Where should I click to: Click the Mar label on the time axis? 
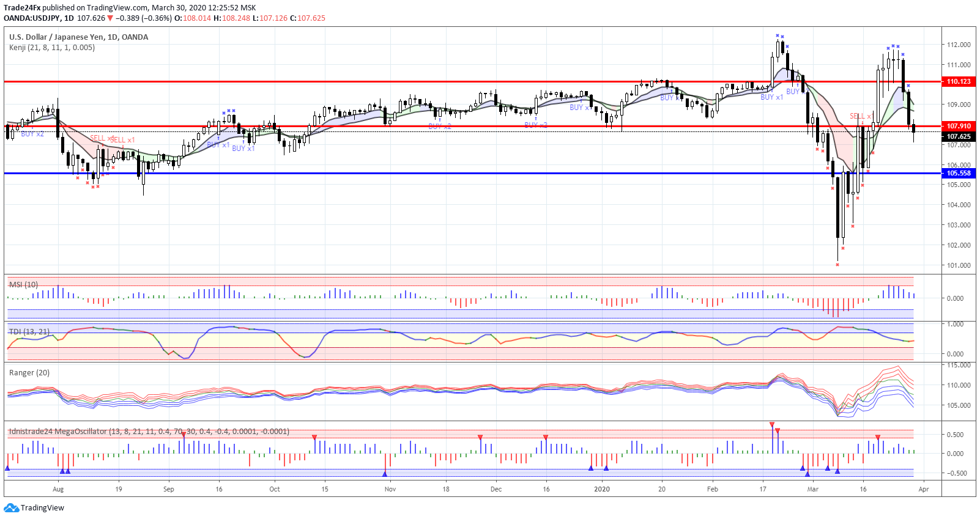[x=812, y=489]
